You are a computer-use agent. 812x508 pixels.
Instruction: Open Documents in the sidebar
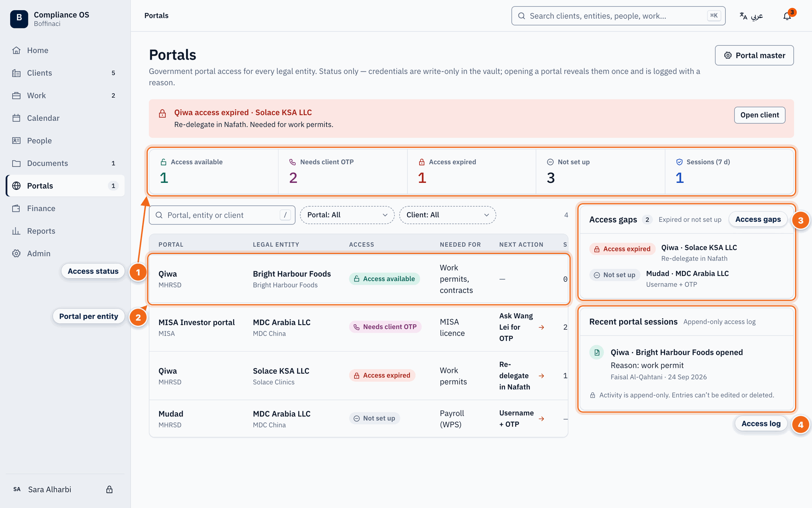pyautogui.click(x=65, y=163)
